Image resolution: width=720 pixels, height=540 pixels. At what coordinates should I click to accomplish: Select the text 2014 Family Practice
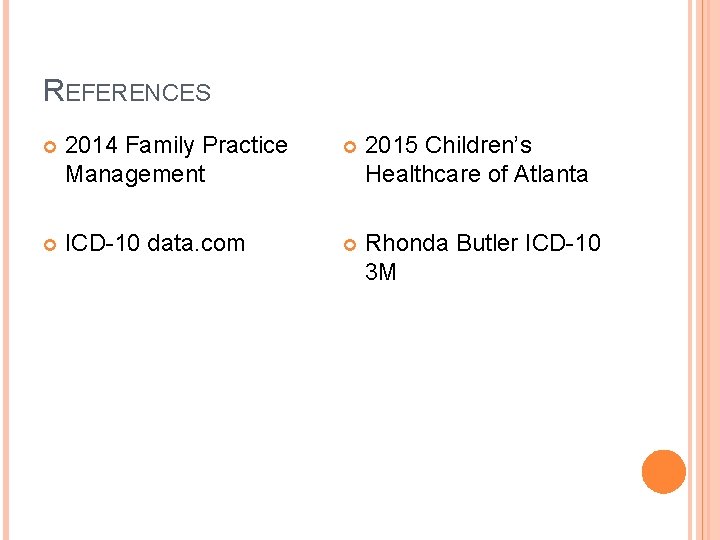pos(176,146)
